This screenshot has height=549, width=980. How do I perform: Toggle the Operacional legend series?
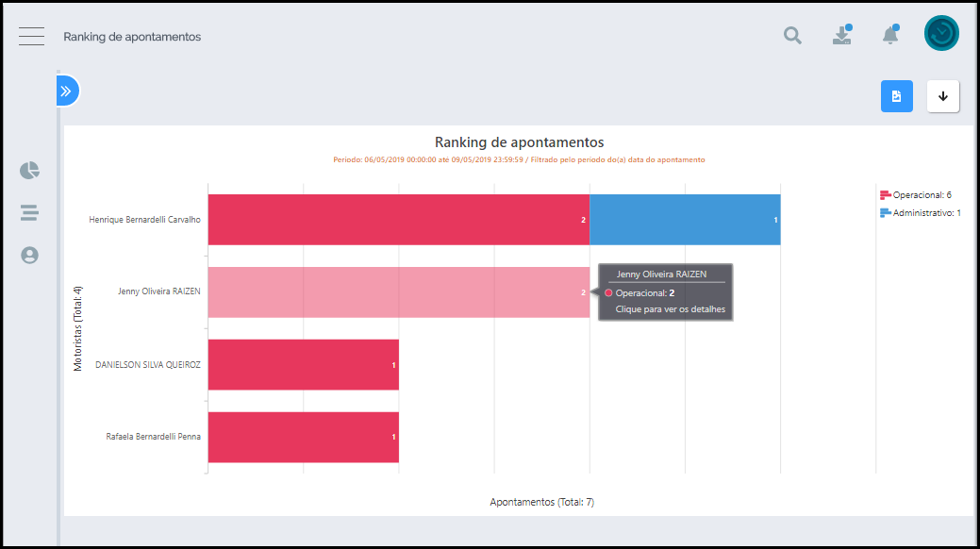coord(922,194)
